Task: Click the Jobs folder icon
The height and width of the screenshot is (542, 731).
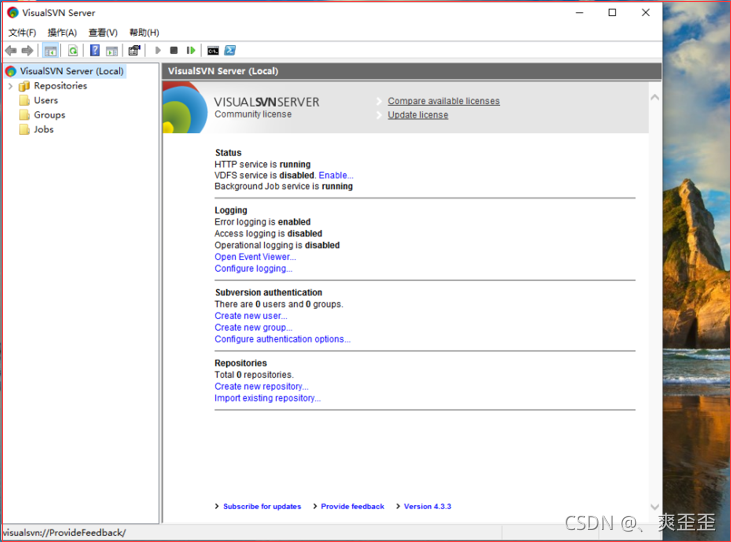Action: [25, 129]
